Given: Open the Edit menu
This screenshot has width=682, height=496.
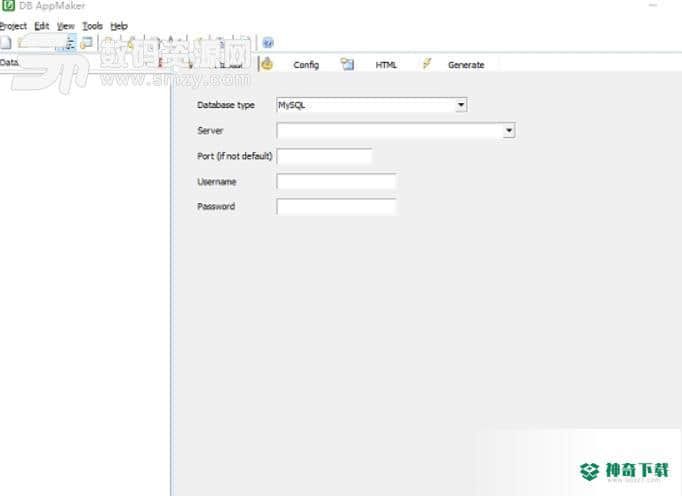Looking at the screenshot, I should tap(42, 26).
